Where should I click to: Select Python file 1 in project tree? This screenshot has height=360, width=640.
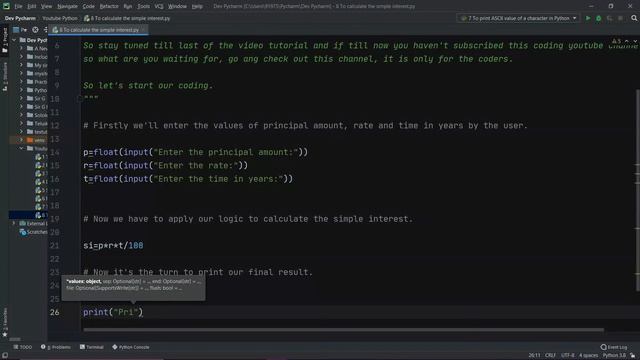pos(41,157)
